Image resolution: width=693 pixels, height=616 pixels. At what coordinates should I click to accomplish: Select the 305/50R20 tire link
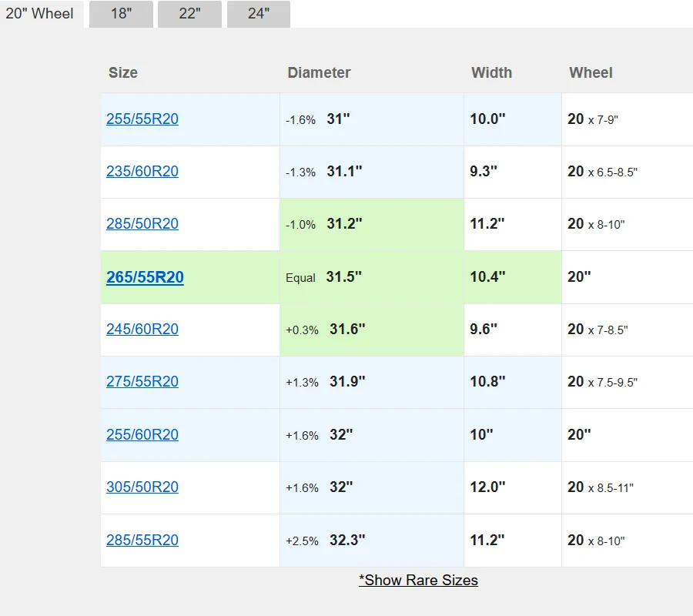click(x=142, y=487)
